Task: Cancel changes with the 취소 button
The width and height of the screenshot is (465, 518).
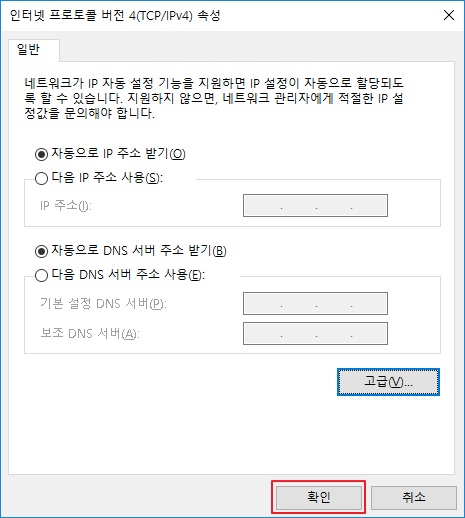Action: 414,497
